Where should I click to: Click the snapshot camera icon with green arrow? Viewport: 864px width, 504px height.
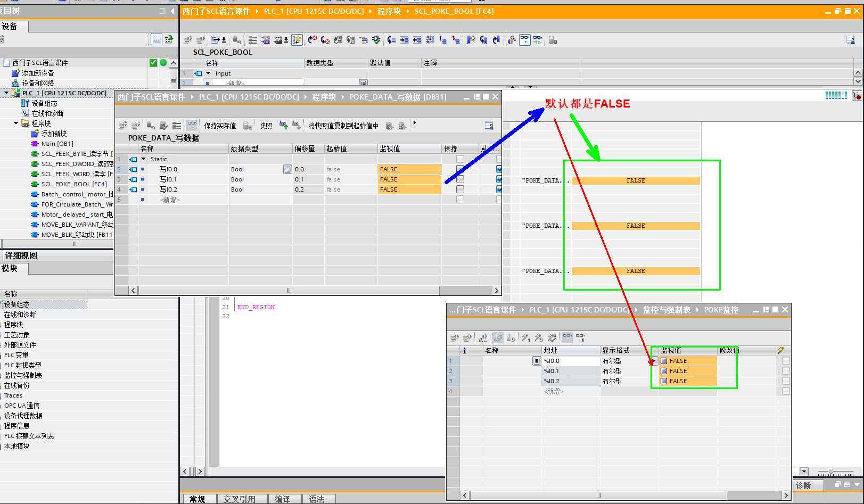coord(284,126)
